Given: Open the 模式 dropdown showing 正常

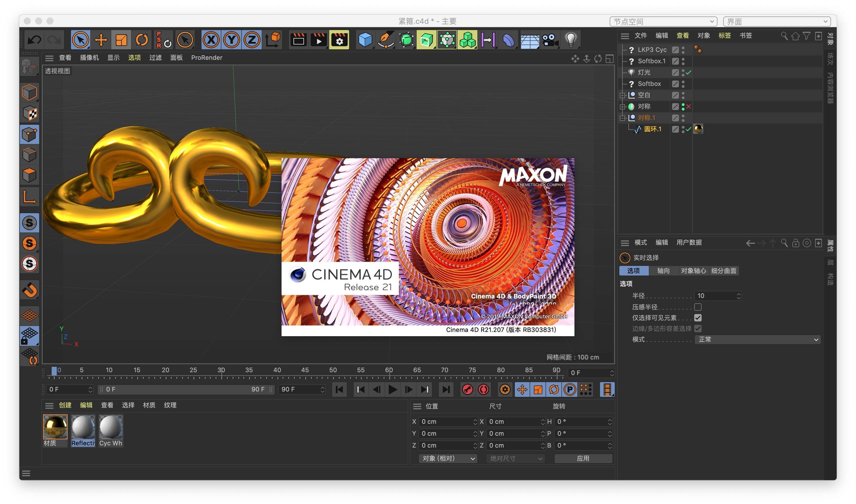Looking at the screenshot, I should [x=758, y=339].
